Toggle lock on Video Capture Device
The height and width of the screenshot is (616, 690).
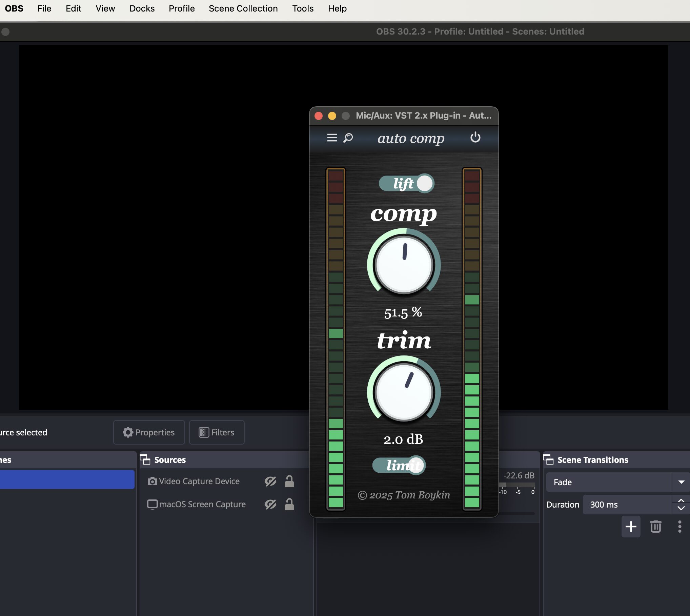289,481
